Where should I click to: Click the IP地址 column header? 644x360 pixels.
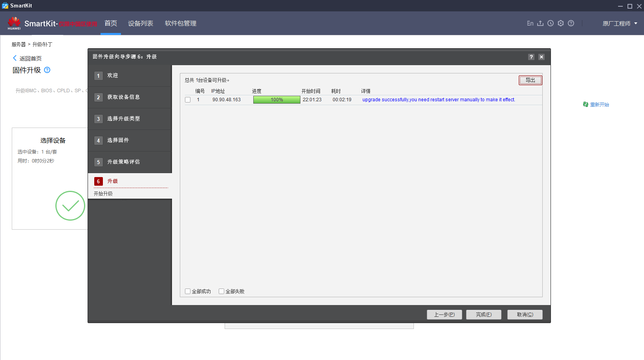[218, 91]
